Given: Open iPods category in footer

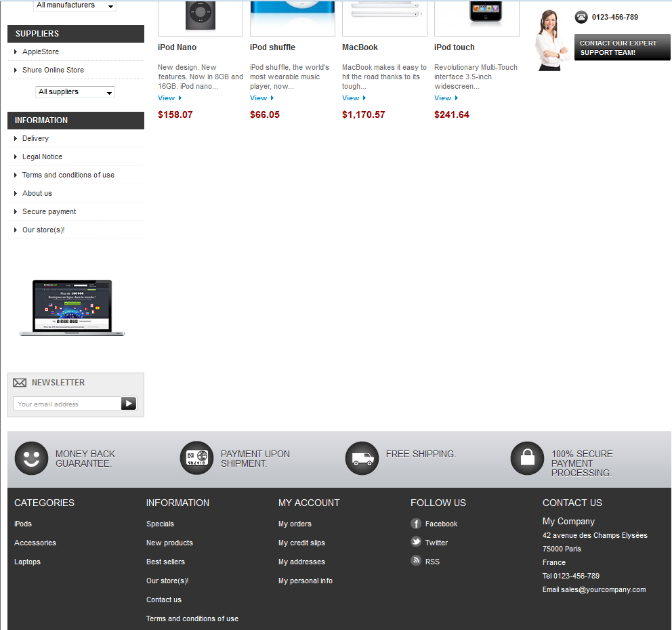Looking at the screenshot, I should [23, 524].
